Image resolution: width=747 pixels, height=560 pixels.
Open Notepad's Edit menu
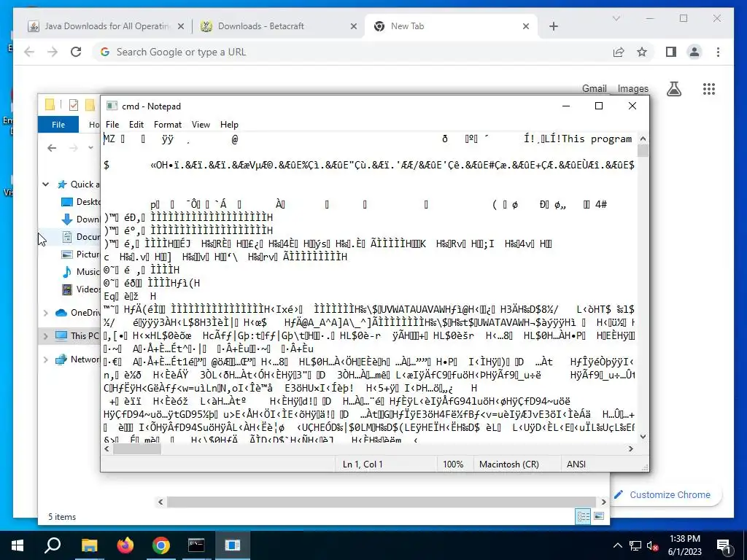point(136,124)
